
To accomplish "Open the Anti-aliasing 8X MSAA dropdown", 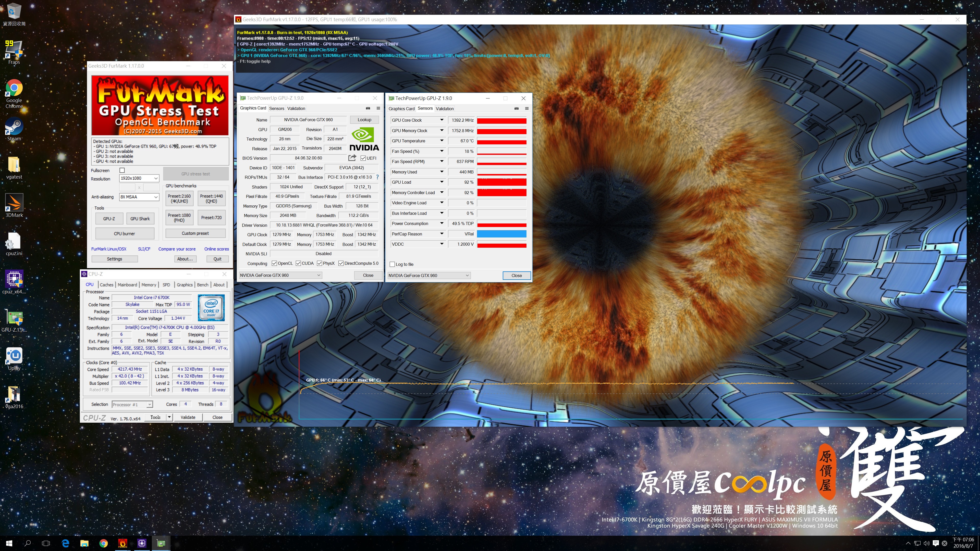I will click(x=139, y=197).
